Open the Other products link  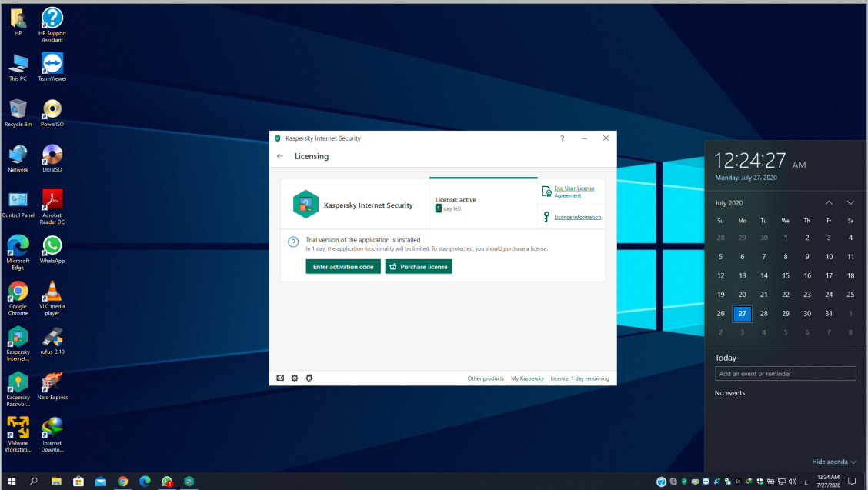[486, 378]
